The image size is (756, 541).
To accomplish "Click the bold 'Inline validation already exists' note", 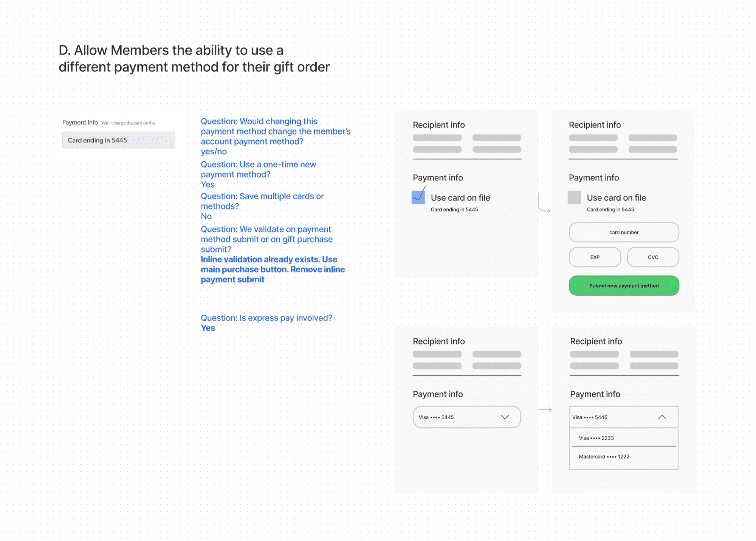I will pos(273,269).
